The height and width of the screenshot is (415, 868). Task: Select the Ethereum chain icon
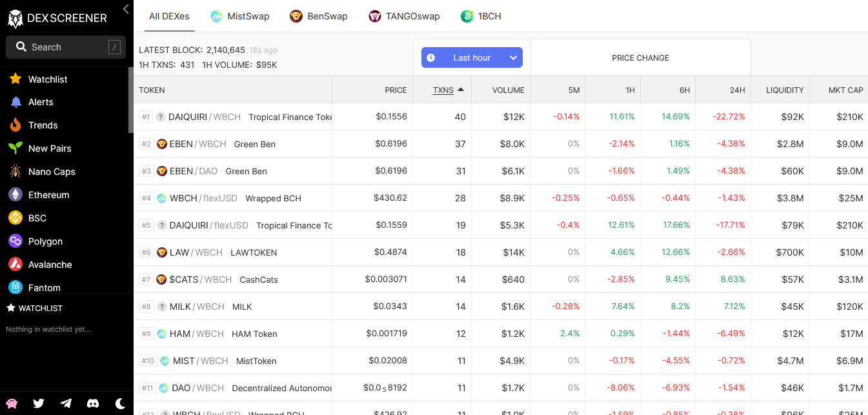pos(15,195)
